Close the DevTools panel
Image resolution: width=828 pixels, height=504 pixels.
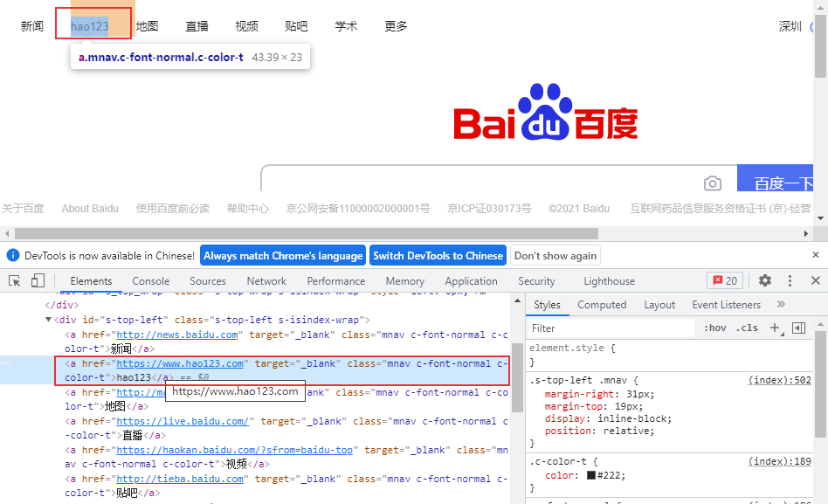[x=815, y=280]
